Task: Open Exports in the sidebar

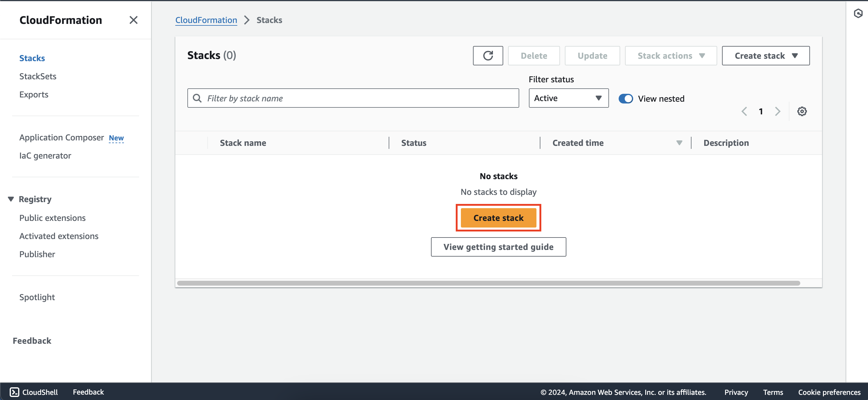Action: 34,94
